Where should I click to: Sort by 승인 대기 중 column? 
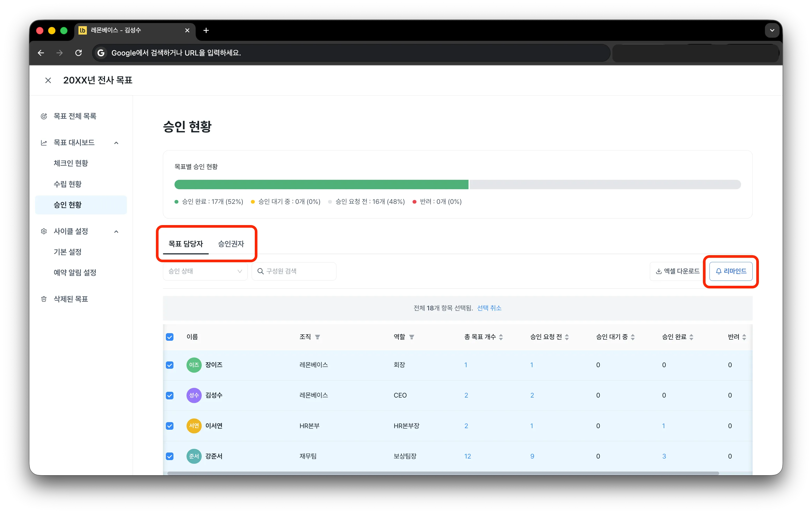click(633, 337)
